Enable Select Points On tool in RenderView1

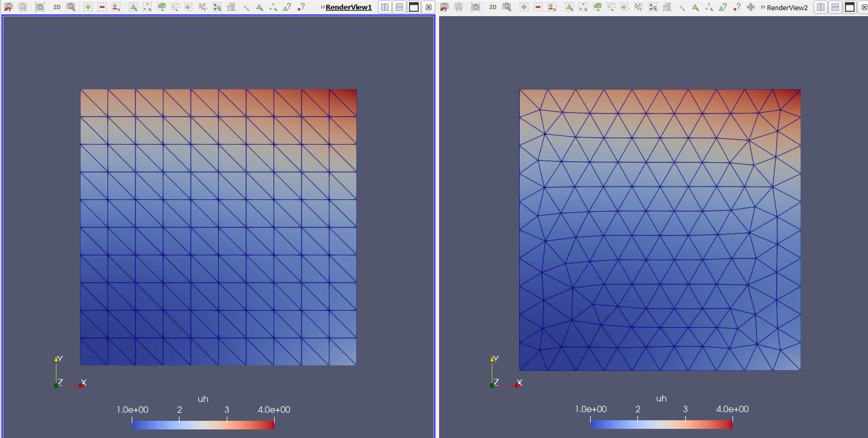click(x=147, y=7)
